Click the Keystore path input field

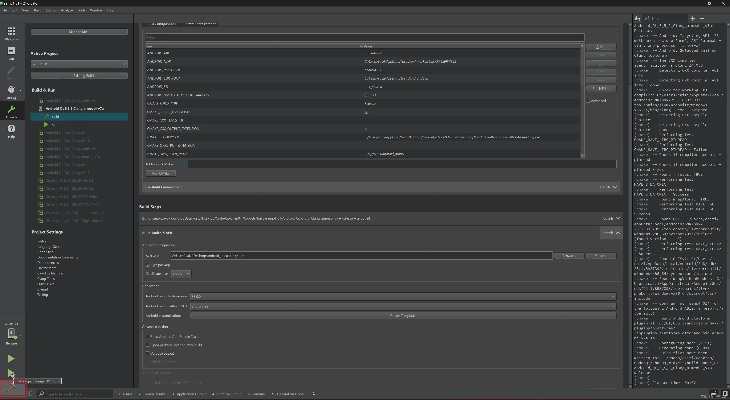[x=360, y=256]
